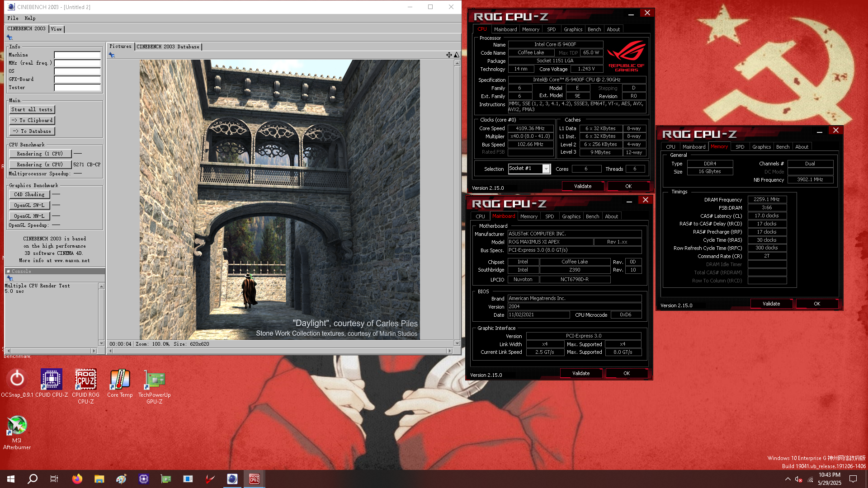Click the Console panel header
The image size is (868, 488).
(x=55, y=271)
